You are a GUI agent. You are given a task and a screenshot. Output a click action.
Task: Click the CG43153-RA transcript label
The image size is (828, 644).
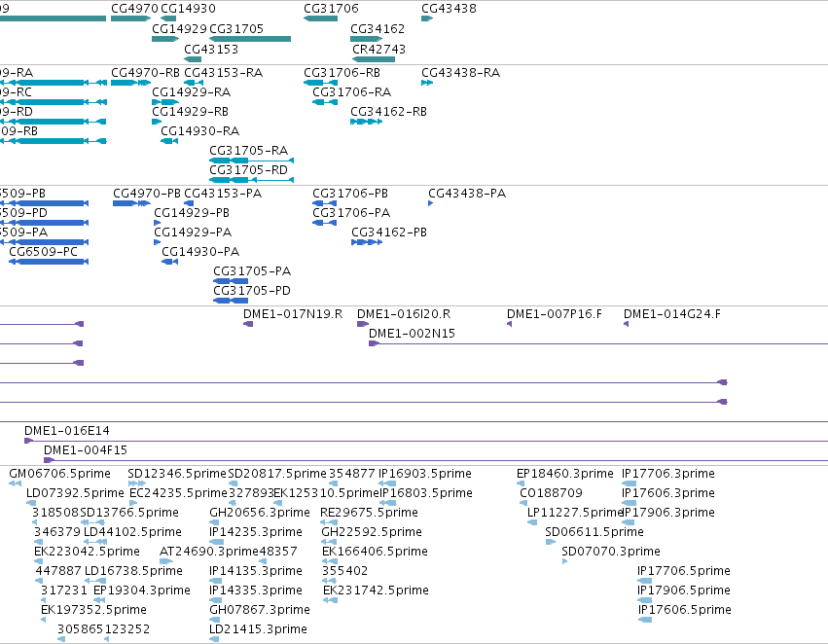click(224, 72)
